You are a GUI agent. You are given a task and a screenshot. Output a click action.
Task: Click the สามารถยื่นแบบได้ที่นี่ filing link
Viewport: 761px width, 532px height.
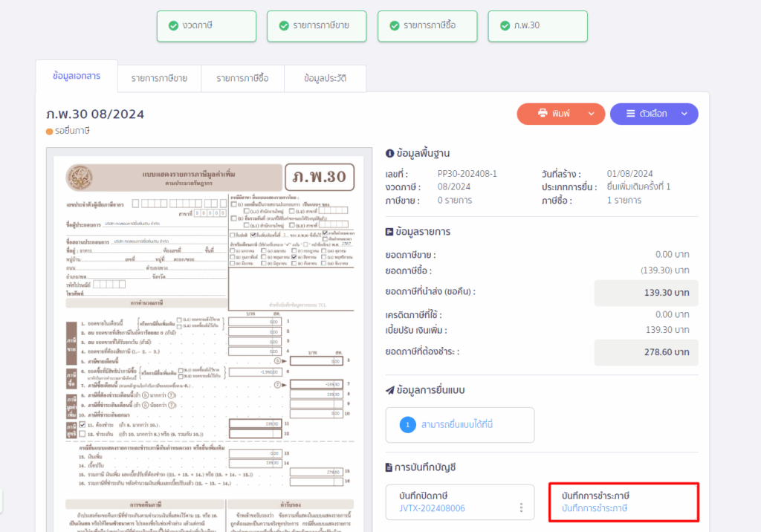(457, 425)
